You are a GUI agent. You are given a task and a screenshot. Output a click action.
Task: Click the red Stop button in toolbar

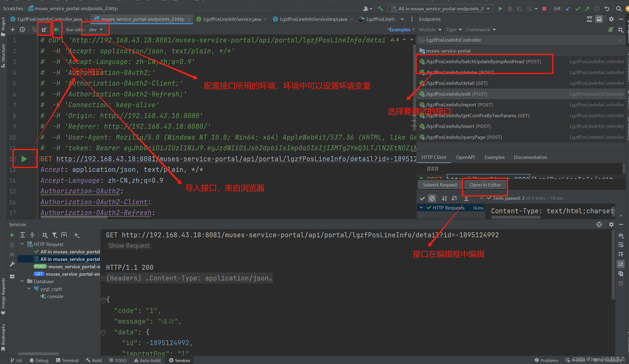click(x=544, y=9)
